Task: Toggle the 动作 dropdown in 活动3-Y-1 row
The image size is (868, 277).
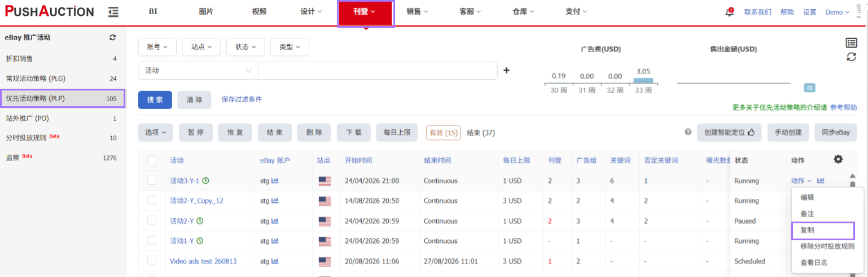Action: (801, 181)
